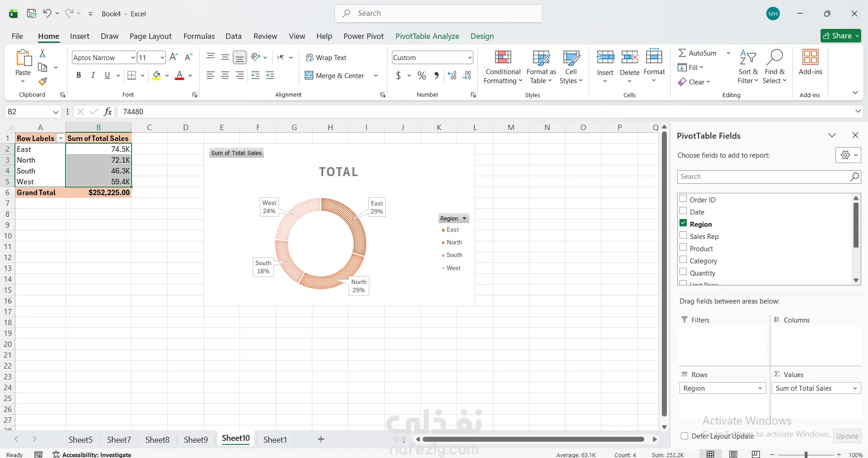Open the Sum of Total Sales values dropdown
Viewport: 868px width, 458px height.
[x=855, y=388]
